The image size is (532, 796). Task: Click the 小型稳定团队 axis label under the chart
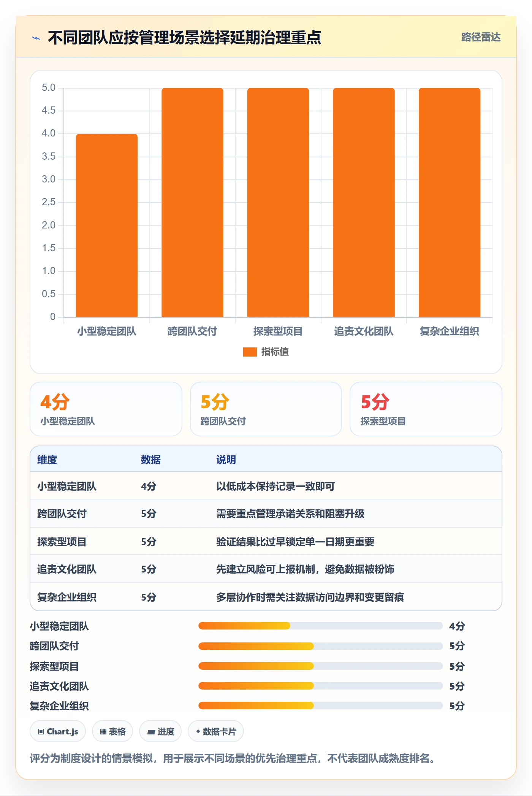coord(107,331)
